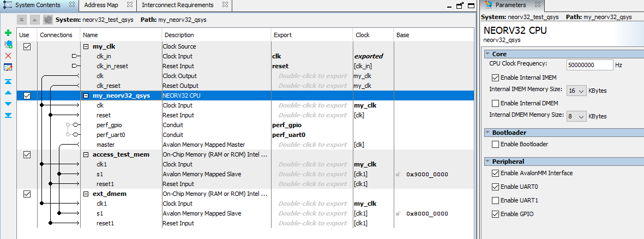Click the Edit parameters icon in left toolbar
Image resolution: width=644 pixels, height=239 pixels.
point(8,67)
